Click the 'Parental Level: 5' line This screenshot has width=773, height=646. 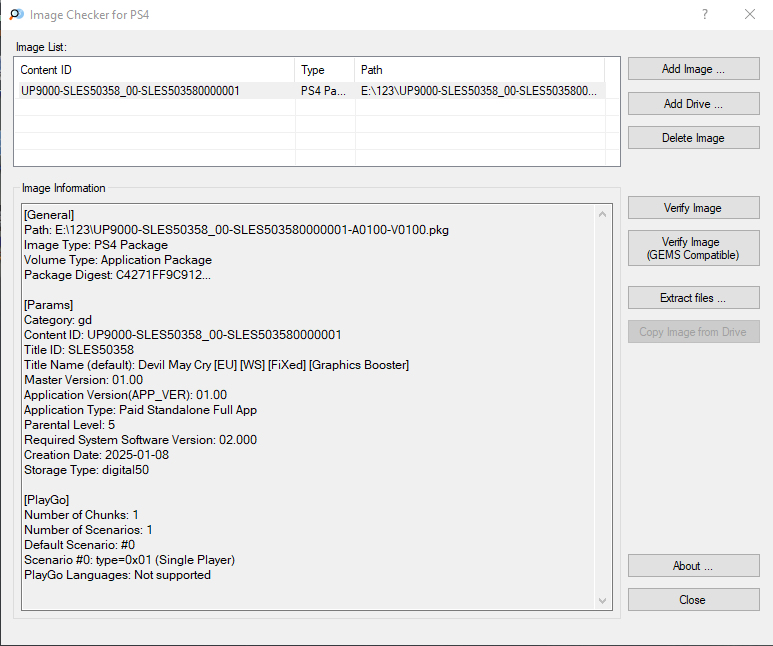[x=69, y=425]
